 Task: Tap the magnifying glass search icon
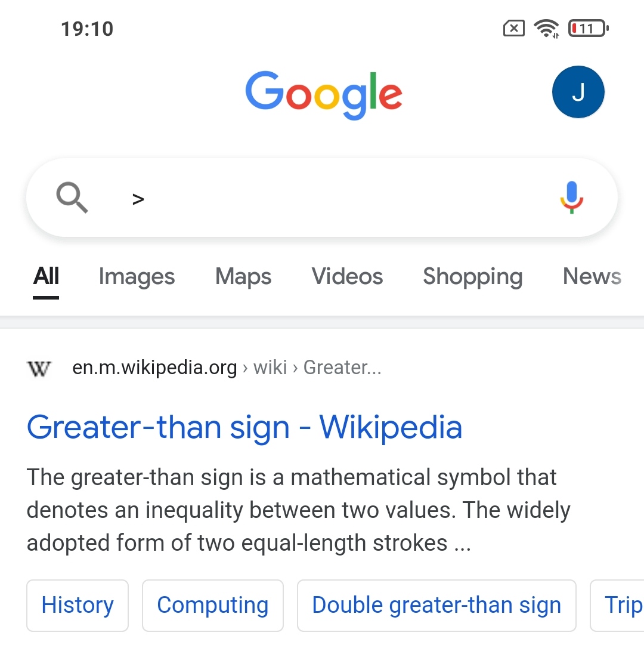72,198
